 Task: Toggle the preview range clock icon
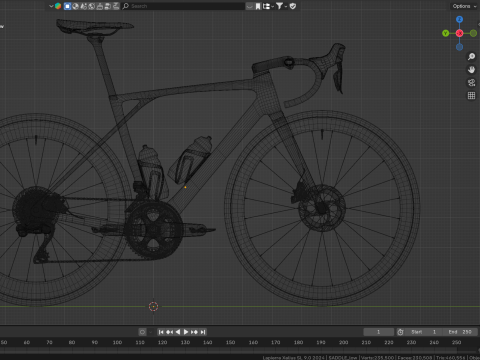tap(400, 332)
